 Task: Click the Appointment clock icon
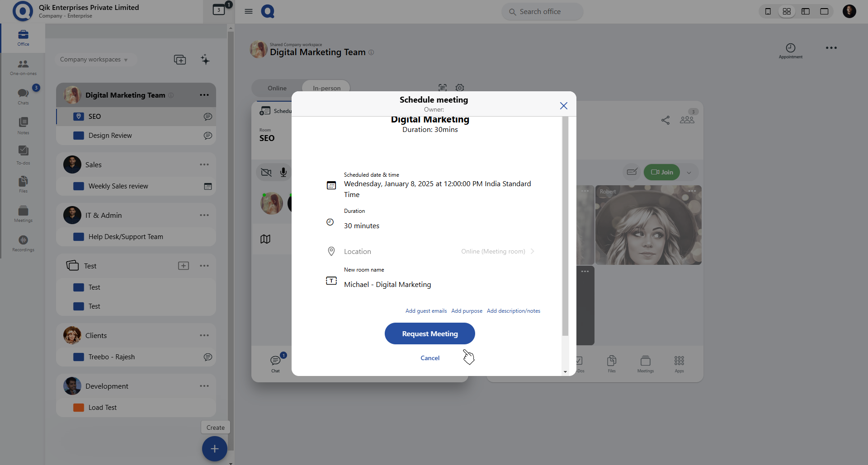click(x=790, y=48)
